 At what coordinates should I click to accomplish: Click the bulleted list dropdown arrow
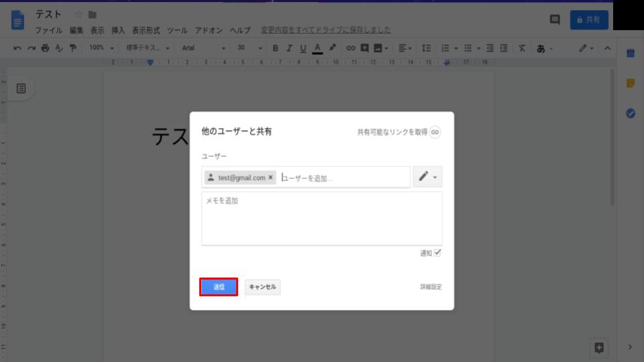pos(478,48)
